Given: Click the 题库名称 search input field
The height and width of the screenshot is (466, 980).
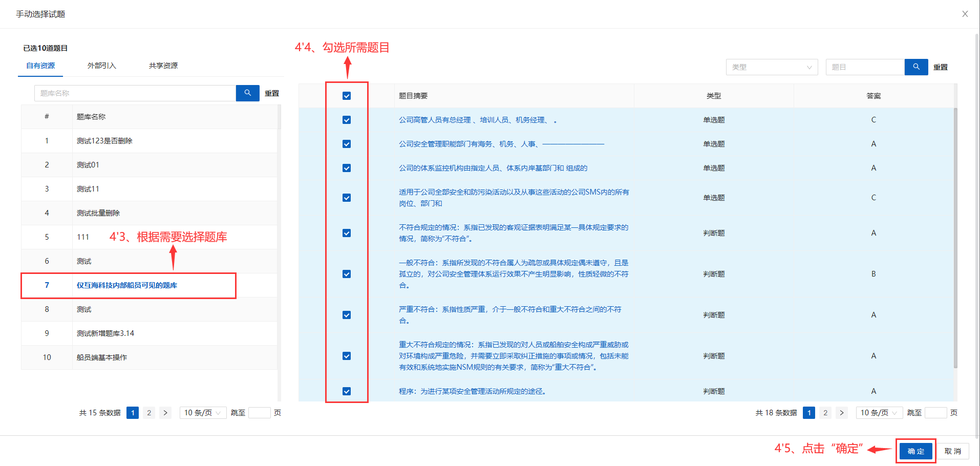Looking at the screenshot, I should (x=135, y=93).
